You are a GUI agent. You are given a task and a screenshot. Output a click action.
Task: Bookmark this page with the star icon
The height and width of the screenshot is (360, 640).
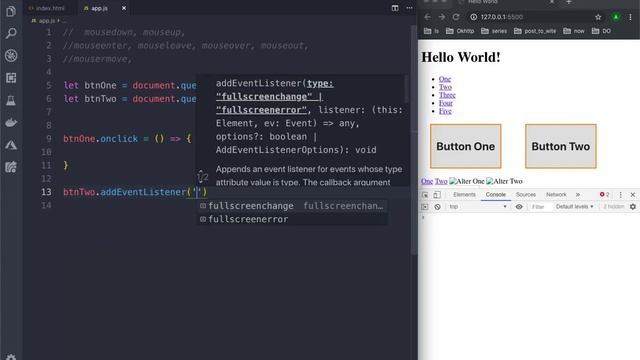coord(598,17)
